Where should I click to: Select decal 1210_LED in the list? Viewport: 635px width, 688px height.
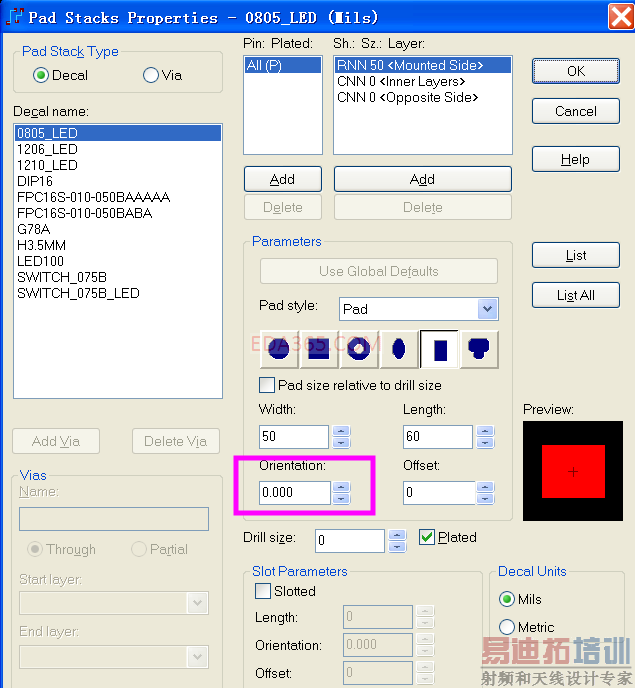(x=118, y=165)
